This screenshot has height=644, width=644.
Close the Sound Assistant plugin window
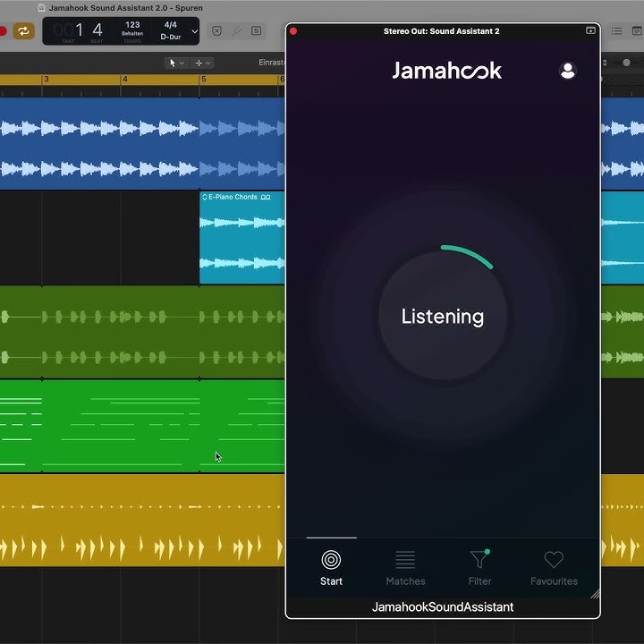click(x=293, y=31)
